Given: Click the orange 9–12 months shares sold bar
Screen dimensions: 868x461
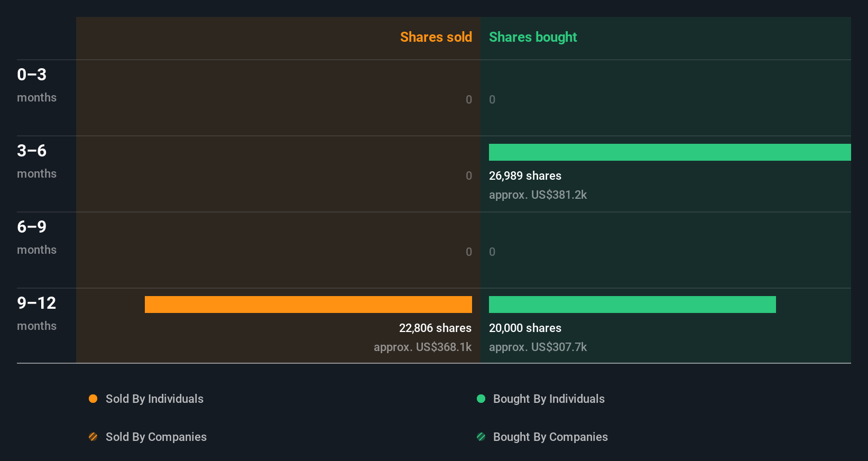Looking at the screenshot, I should pos(308,305).
